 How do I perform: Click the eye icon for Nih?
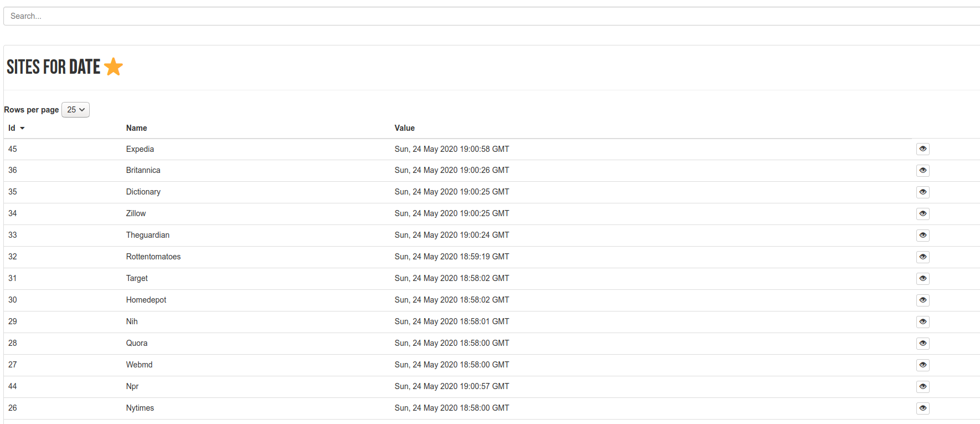pos(922,322)
